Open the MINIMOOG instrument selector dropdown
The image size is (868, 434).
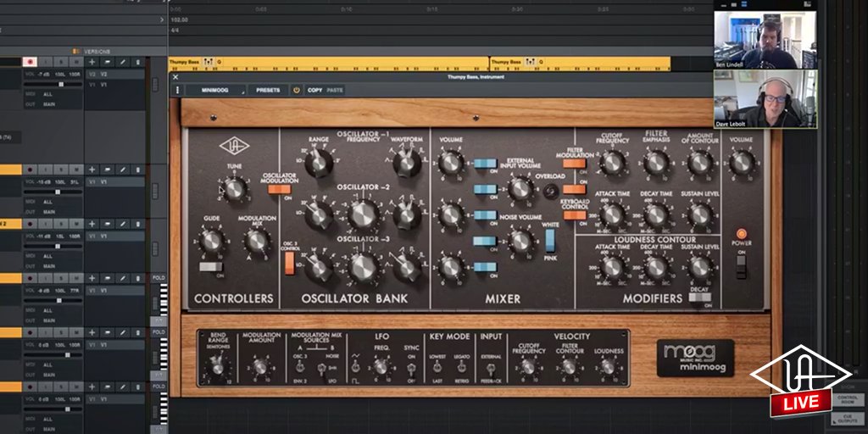pyautogui.click(x=215, y=90)
